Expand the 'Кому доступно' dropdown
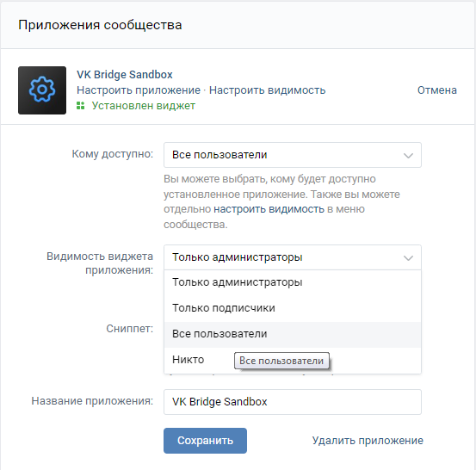This screenshot has width=476, height=470. coord(293,155)
